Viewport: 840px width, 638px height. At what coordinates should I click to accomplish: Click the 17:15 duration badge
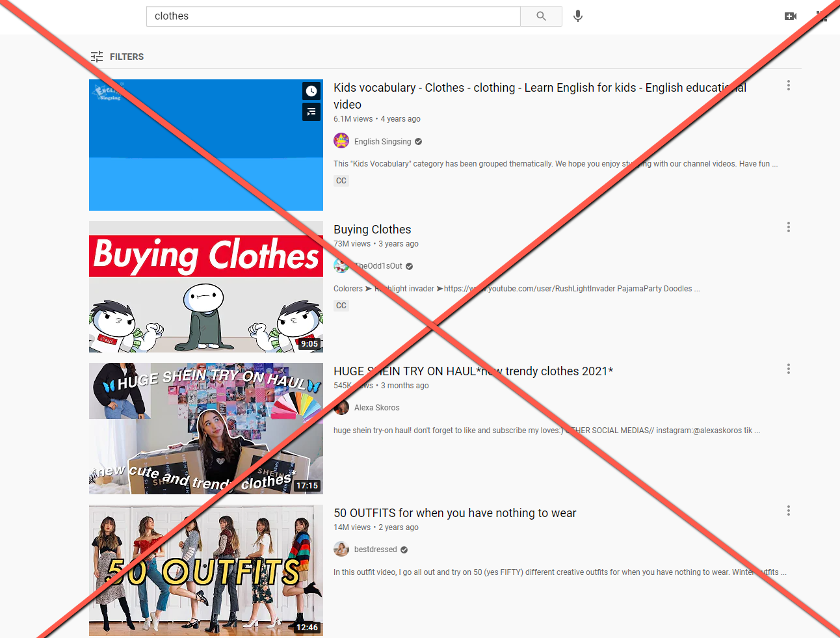(307, 486)
